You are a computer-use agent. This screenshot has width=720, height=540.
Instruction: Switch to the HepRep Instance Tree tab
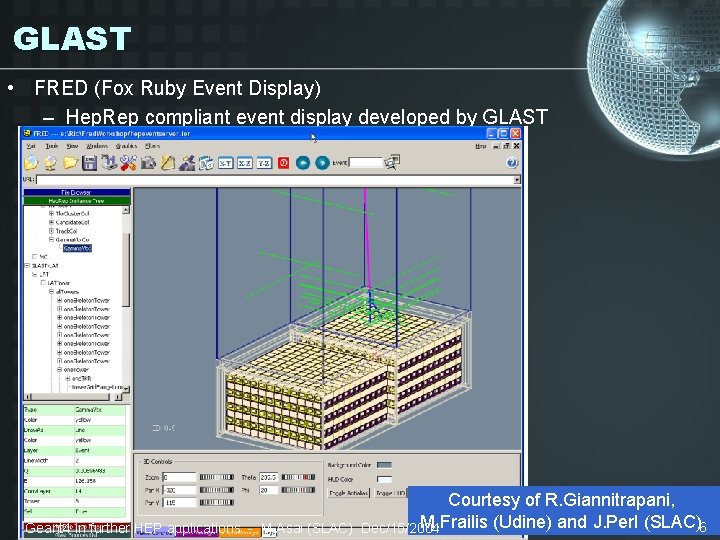pos(77,201)
